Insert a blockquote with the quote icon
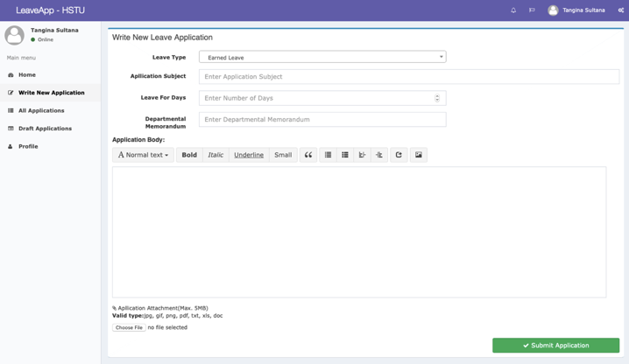Screen dimensions: 629x364 coord(308,155)
